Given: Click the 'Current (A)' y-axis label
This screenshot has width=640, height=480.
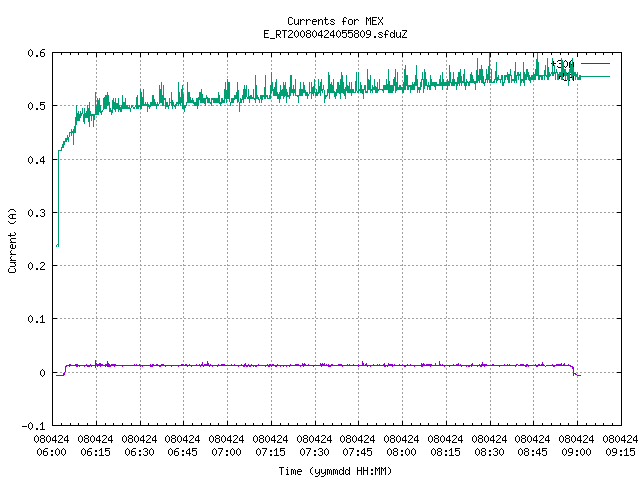Looking at the screenshot, I should [x=12, y=241].
